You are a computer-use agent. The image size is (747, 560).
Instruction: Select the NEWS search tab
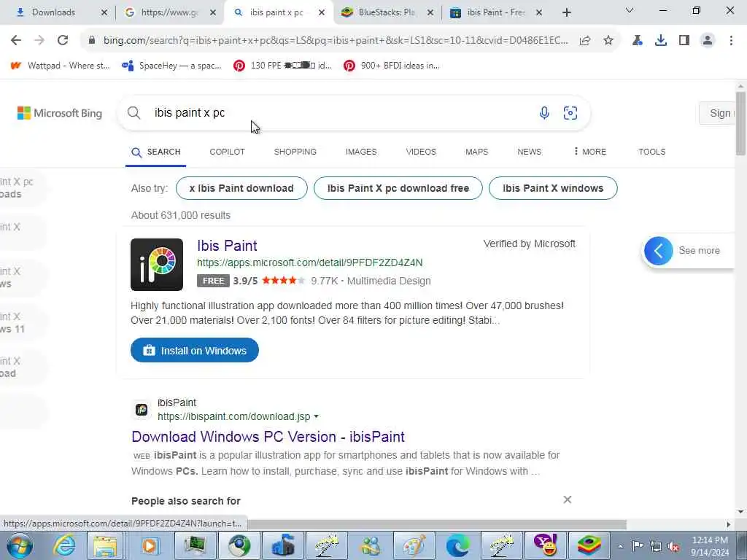(530, 152)
